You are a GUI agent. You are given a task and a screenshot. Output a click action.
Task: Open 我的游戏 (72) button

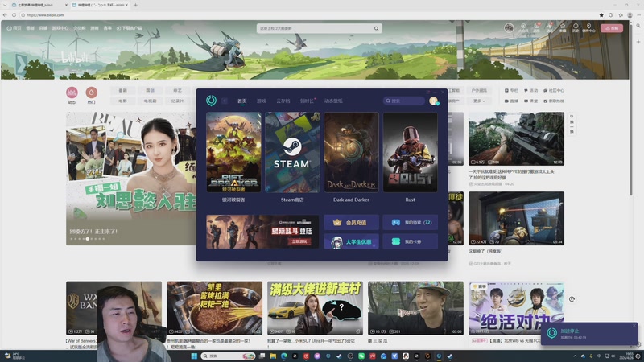click(410, 223)
